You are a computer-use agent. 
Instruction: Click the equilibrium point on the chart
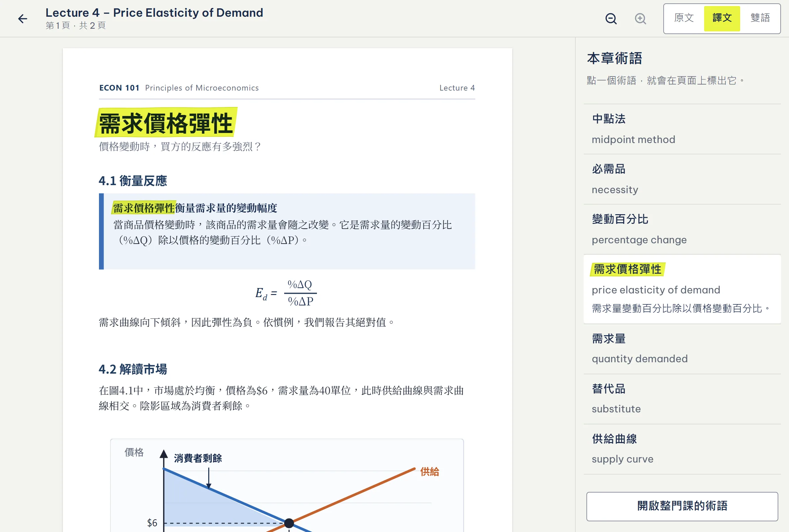tap(289, 523)
